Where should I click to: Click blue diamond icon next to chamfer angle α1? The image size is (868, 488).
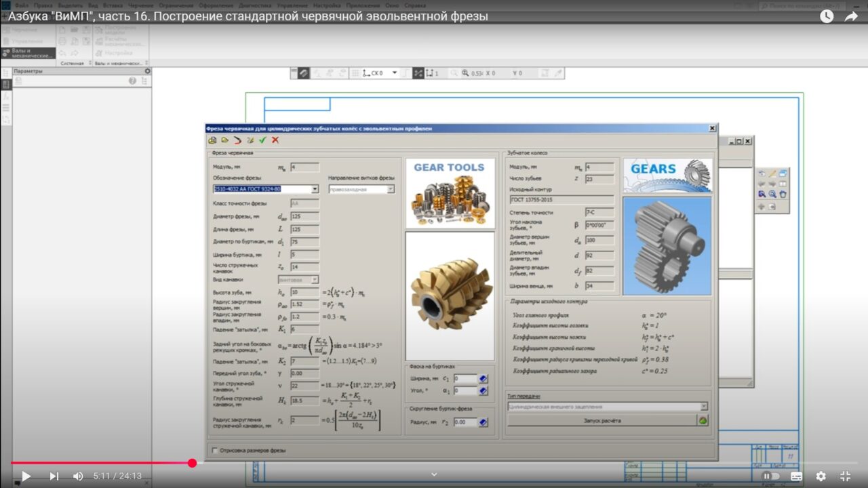click(x=484, y=391)
